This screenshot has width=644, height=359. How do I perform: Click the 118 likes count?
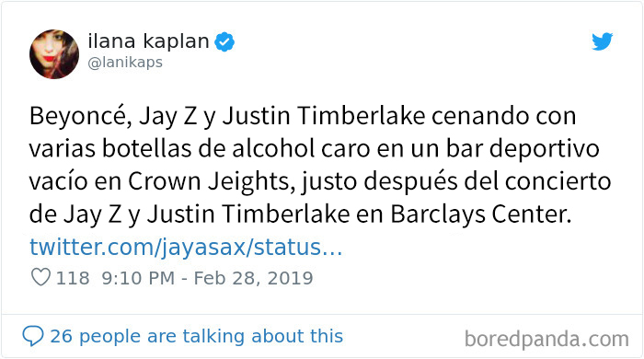tap(73, 278)
